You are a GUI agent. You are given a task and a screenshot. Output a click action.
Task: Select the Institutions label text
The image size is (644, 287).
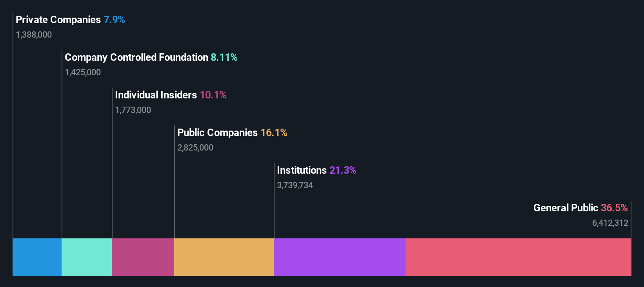coord(302,170)
